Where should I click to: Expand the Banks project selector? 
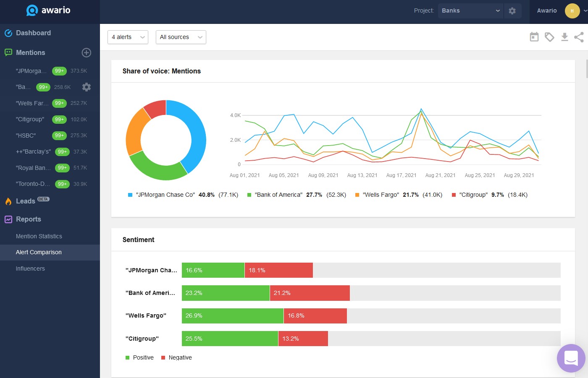tap(470, 11)
